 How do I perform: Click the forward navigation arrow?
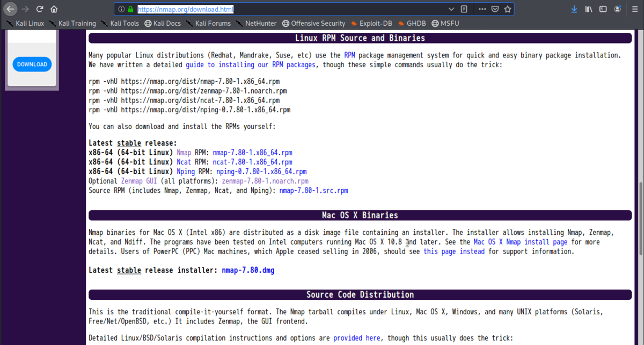25,9
